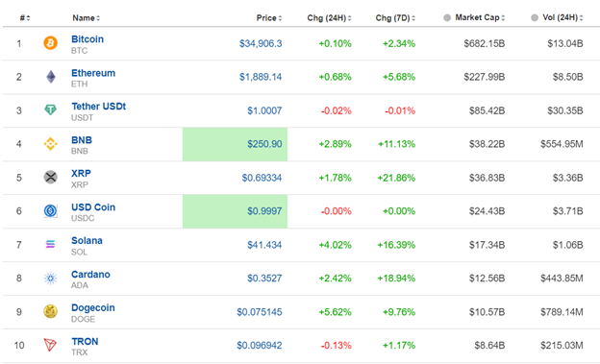Click the Dogecoin dog coin icon
Image resolution: width=600 pixels, height=364 pixels.
51,311
